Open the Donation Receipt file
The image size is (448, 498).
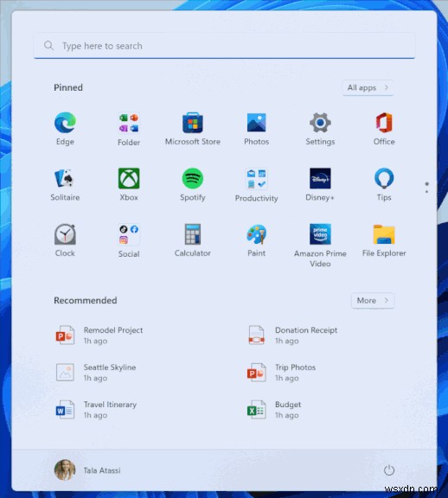pos(292,335)
